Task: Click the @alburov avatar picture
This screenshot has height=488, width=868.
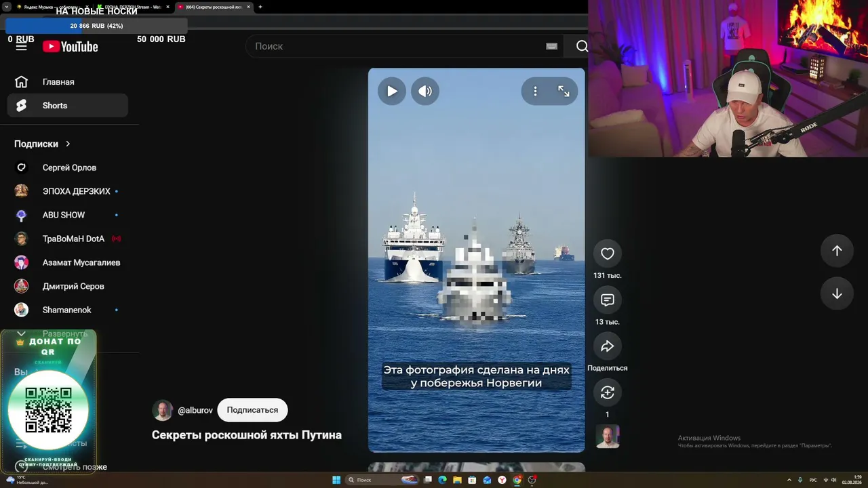Action: click(163, 410)
